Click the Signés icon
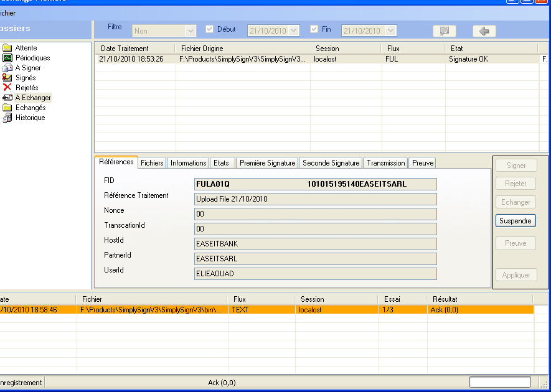This screenshot has width=551, height=392. tap(7, 78)
